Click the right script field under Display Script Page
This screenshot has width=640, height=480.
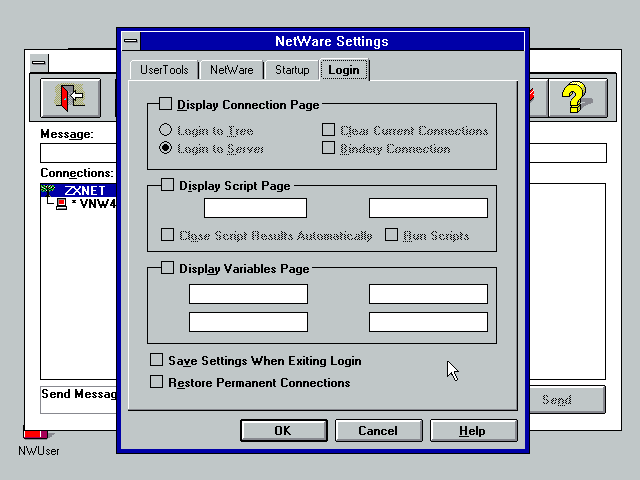point(428,208)
